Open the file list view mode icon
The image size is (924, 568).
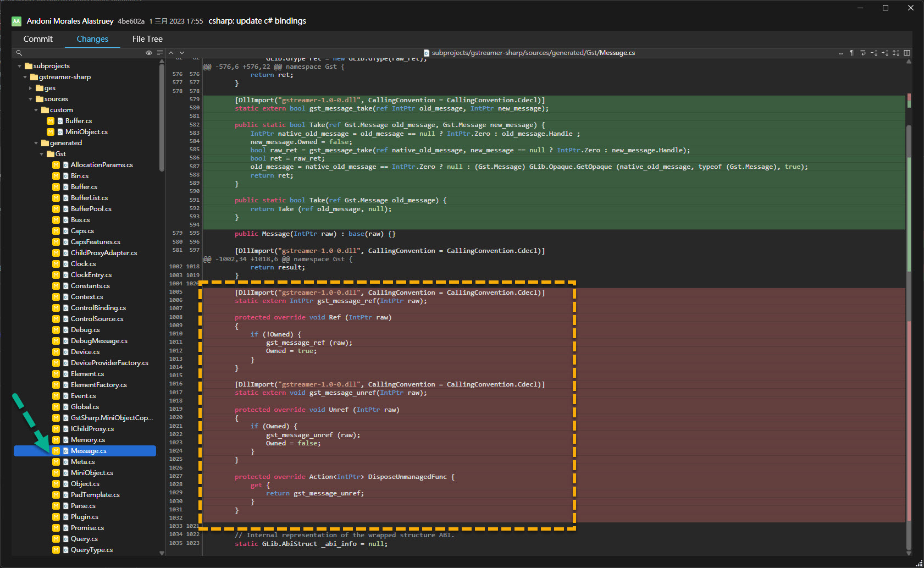[x=159, y=53]
